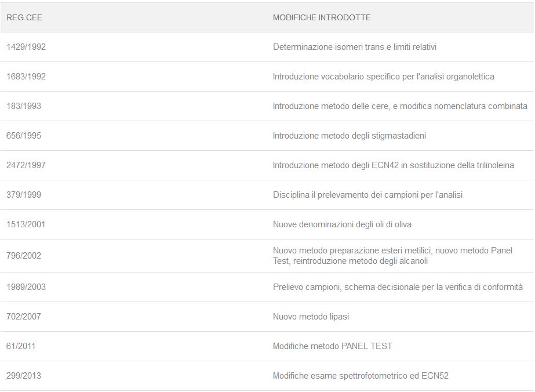Click 'Modifiche esame spettrofotometrico ed ECN52' text
535x392 pixels.
[x=361, y=376]
